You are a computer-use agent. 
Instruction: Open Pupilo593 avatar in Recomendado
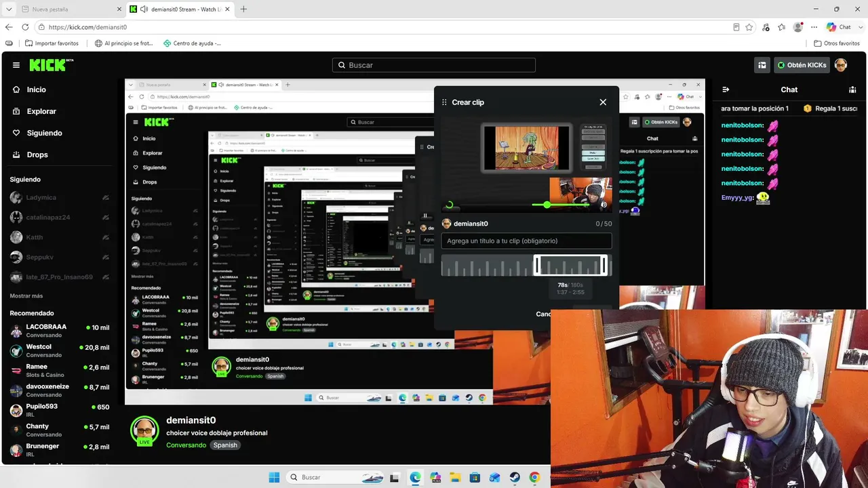click(x=16, y=411)
